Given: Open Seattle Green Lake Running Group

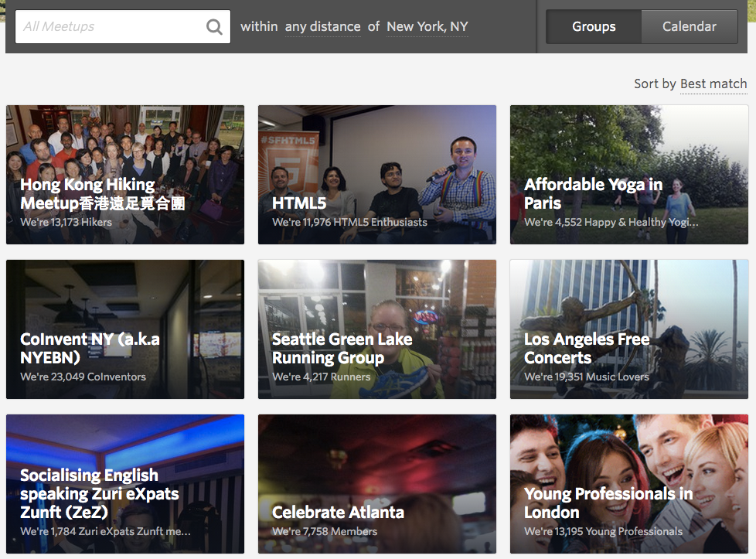Looking at the screenshot, I should point(377,329).
